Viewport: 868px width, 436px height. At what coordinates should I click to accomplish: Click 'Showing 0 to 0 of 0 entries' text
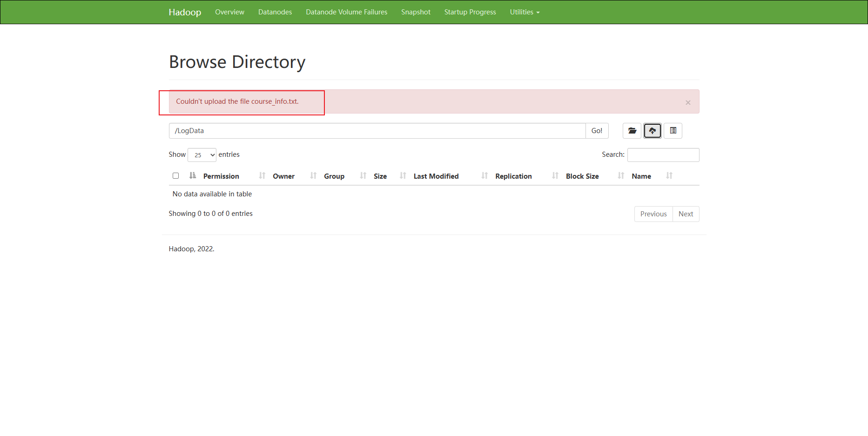210,214
